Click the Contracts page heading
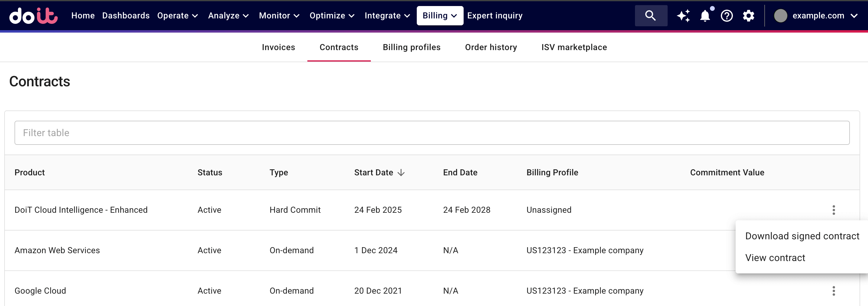The width and height of the screenshot is (868, 306). (x=39, y=81)
